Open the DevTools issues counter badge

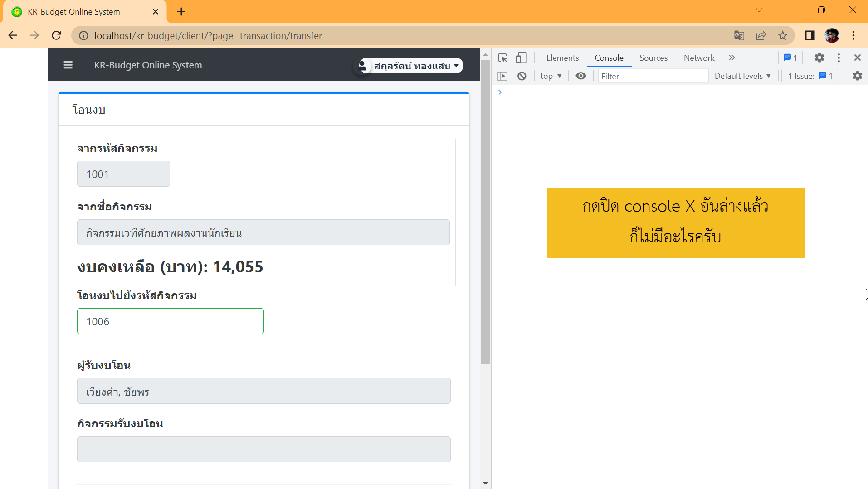pos(790,58)
